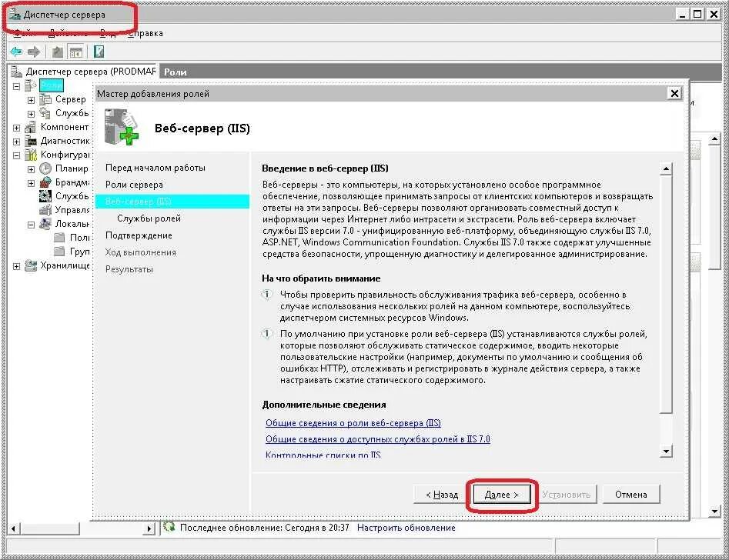This screenshot has width=729, height=560.
Task: Click the Далее button
Action: tap(502, 495)
